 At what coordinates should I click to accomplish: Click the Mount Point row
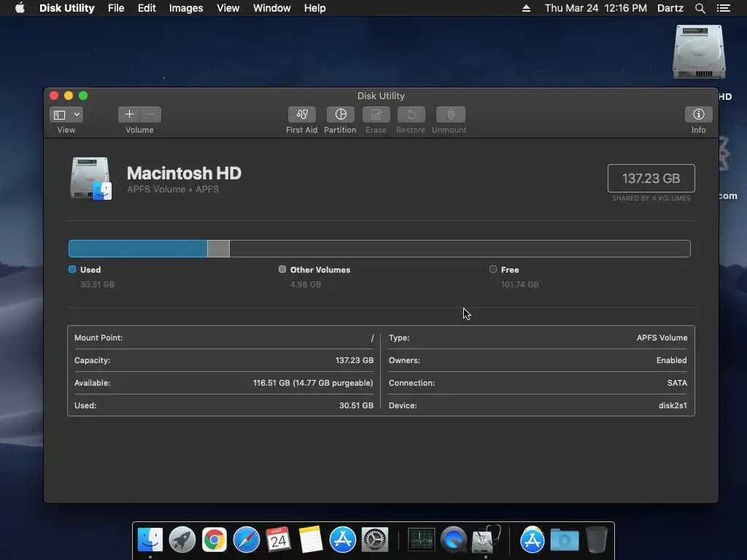pos(224,338)
